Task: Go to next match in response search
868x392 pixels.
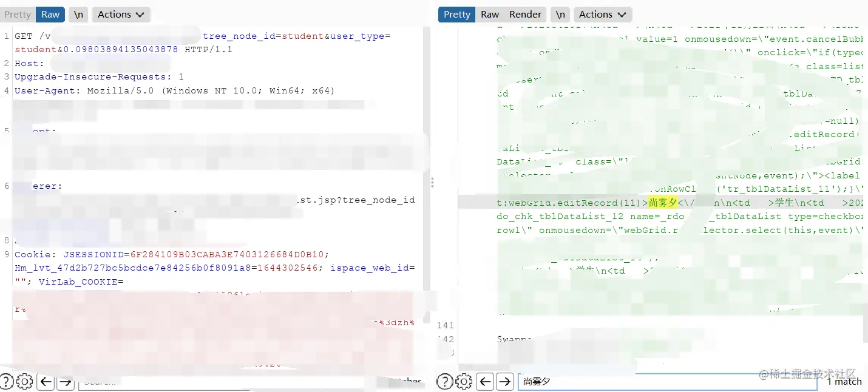Action: pos(504,382)
